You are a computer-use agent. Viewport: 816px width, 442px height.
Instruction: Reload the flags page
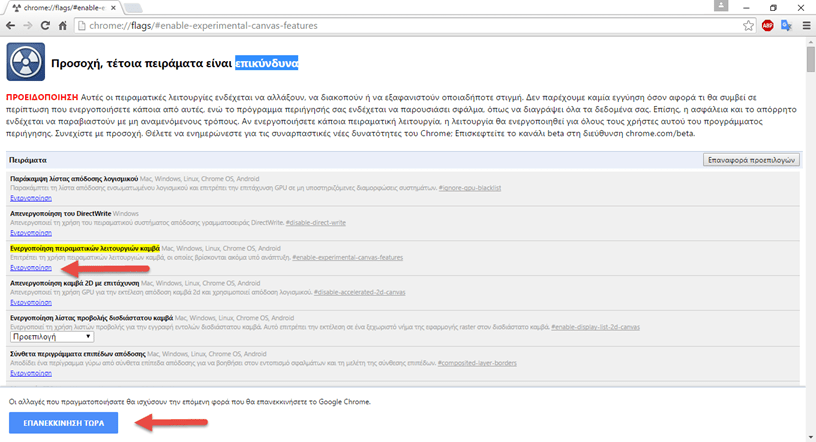click(x=45, y=26)
